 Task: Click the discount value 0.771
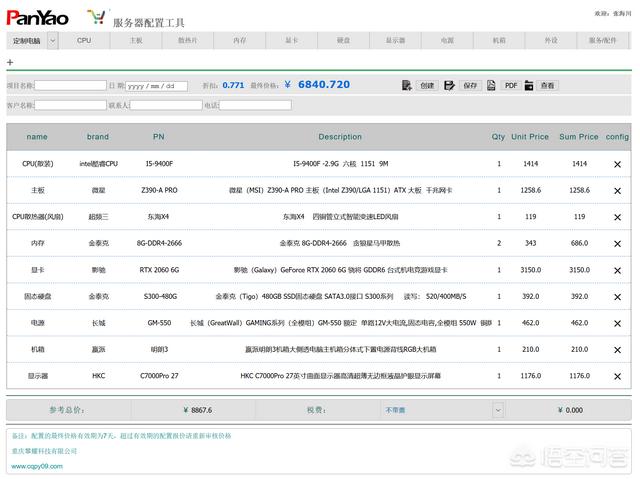pyautogui.click(x=233, y=85)
